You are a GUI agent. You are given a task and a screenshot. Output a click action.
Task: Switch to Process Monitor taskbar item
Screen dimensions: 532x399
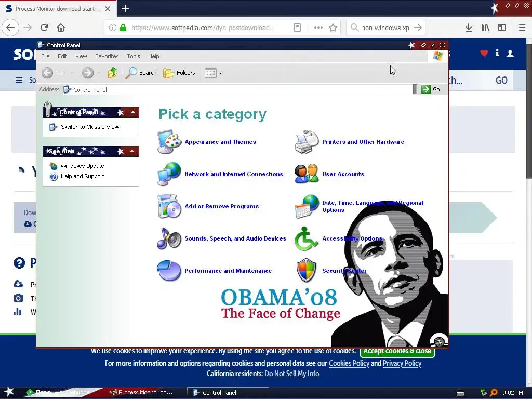pyautogui.click(x=142, y=393)
